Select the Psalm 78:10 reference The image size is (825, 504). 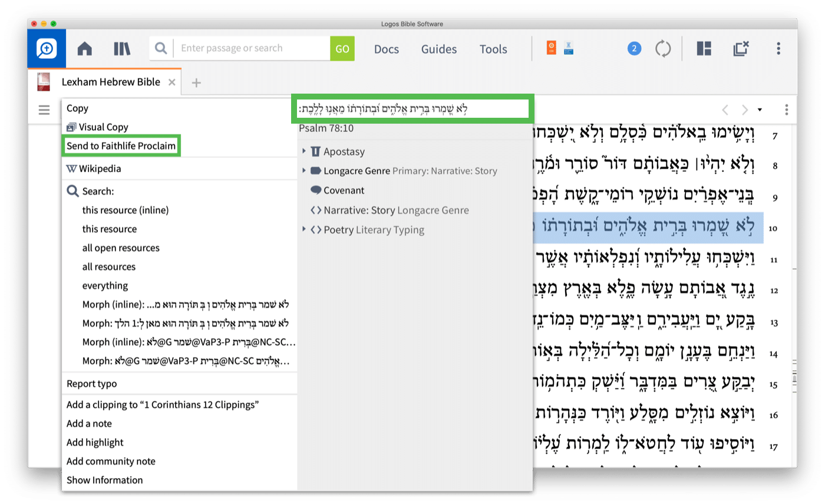pos(326,128)
